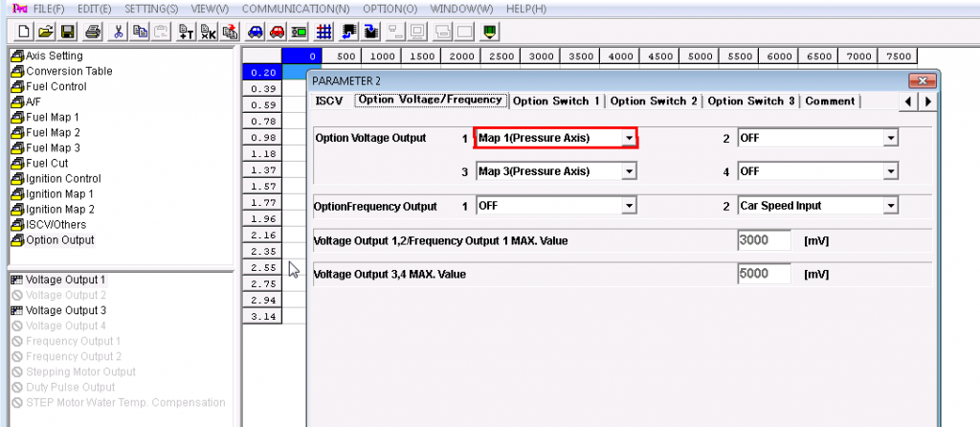Click the blue car toolbar icon

point(255,31)
